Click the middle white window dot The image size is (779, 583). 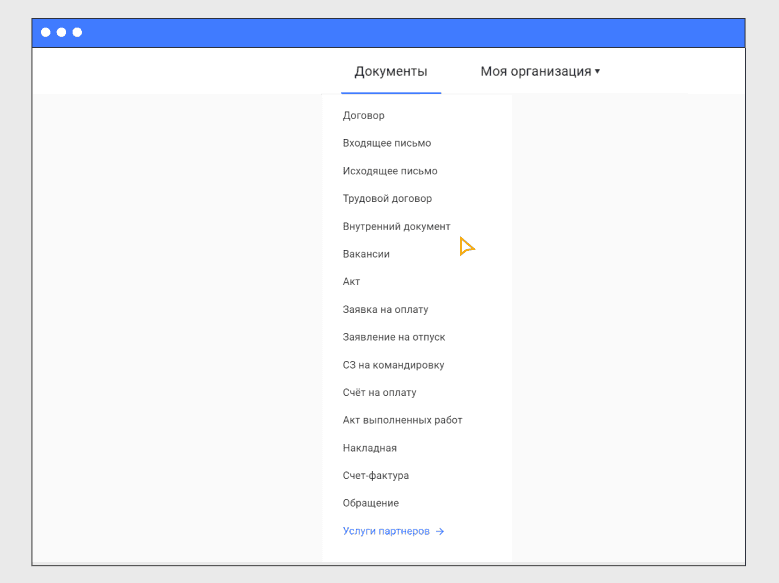tap(62, 32)
